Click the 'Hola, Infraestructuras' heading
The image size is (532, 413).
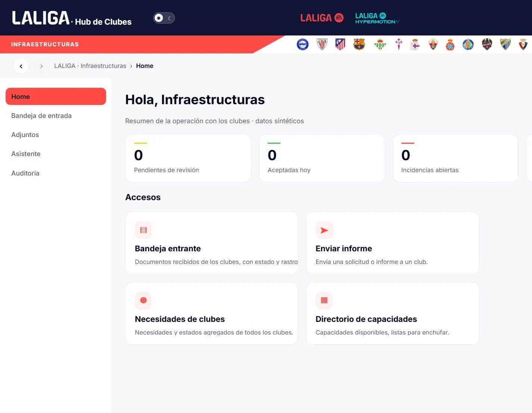pyautogui.click(x=195, y=100)
